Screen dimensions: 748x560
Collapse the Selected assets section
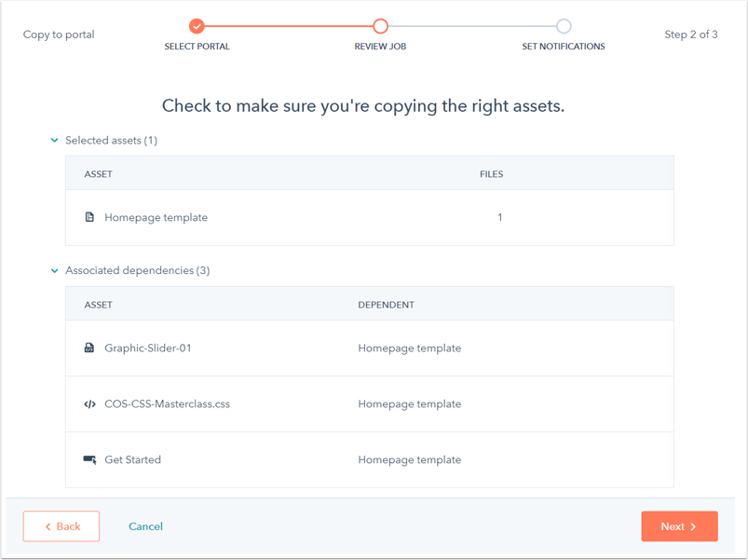(x=54, y=141)
